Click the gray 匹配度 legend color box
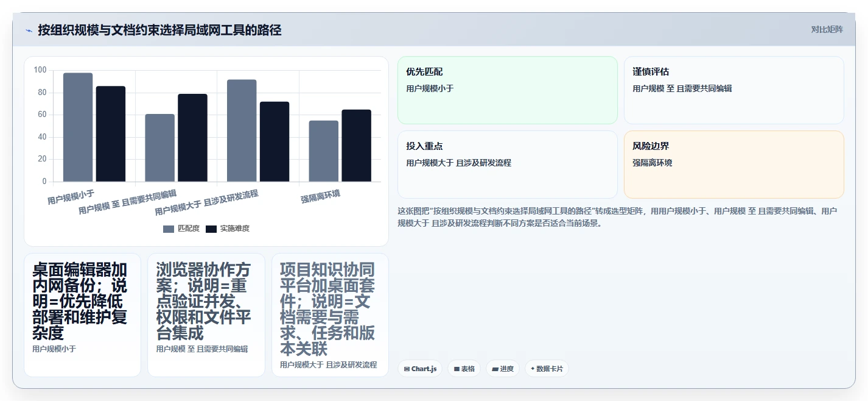 tap(169, 229)
